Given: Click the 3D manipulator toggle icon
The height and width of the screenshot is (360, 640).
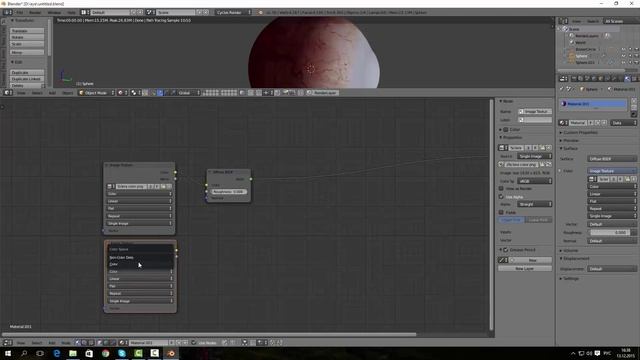Looking at the screenshot, I should pyautogui.click(x=153, y=93).
